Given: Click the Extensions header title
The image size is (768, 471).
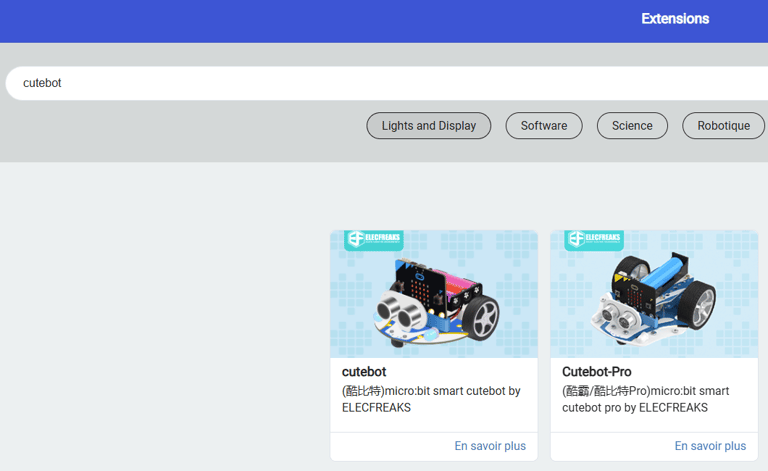Looking at the screenshot, I should [x=675, y=19].
